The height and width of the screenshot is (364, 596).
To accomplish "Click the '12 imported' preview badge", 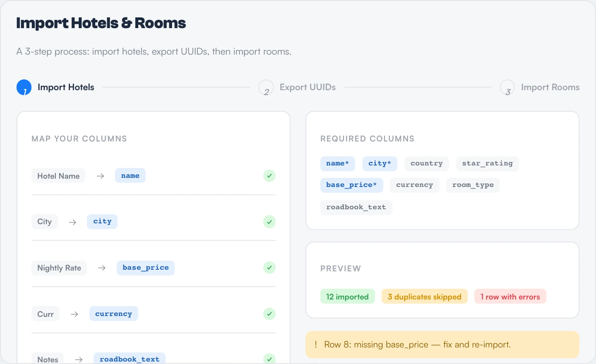I will 348,297.
